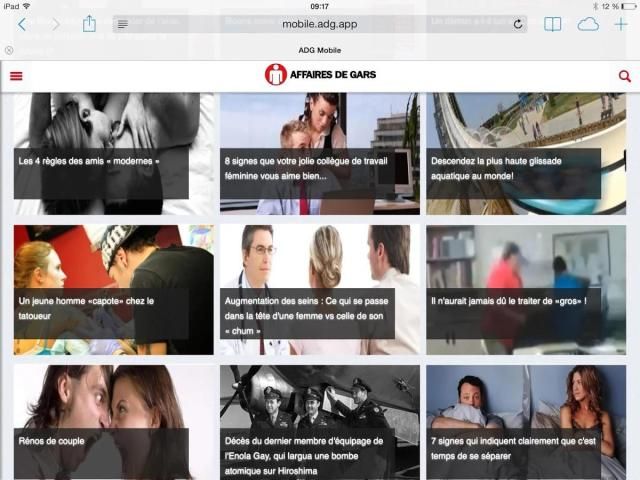Viewport: 640px width, 480px height.
Task: Toggle Reader view icon in address bar
Action: point(123,24)
